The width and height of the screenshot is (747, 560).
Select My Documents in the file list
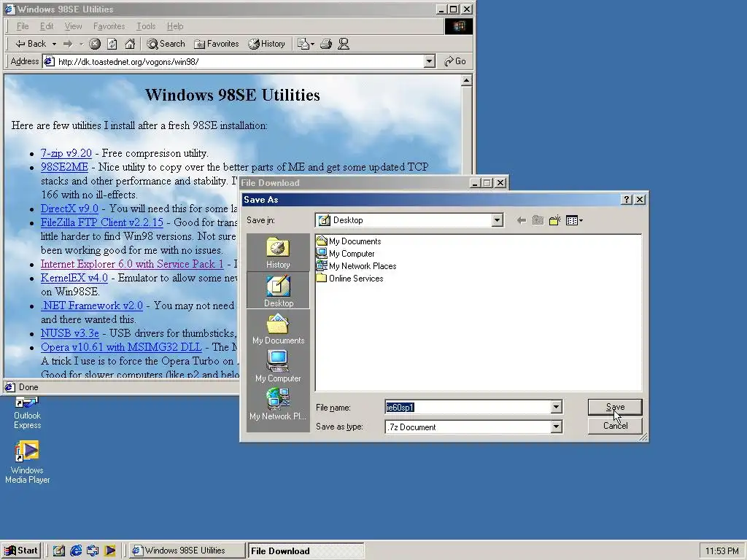coord(349,241)
